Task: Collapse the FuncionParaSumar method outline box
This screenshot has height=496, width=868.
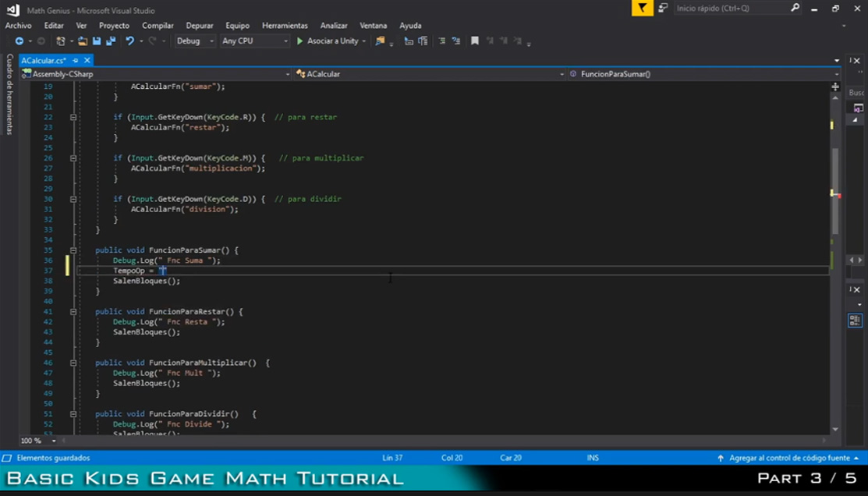Action: point(73,250)
